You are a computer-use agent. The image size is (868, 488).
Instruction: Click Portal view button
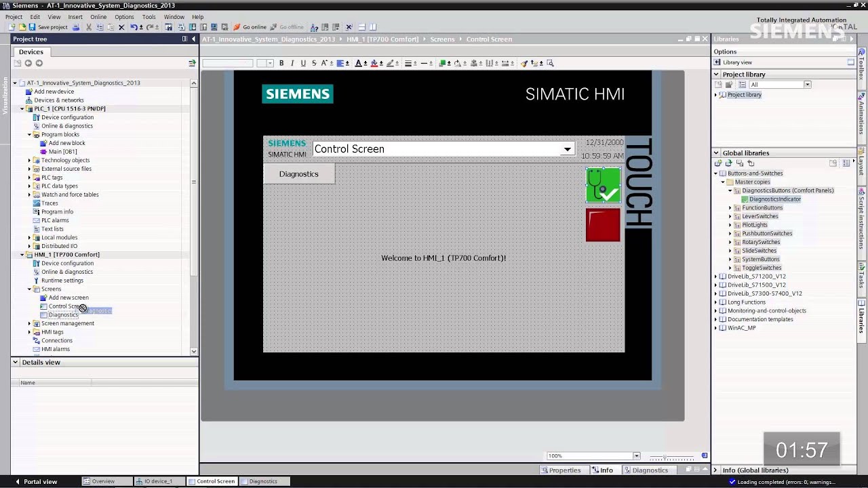pos(36,481)
